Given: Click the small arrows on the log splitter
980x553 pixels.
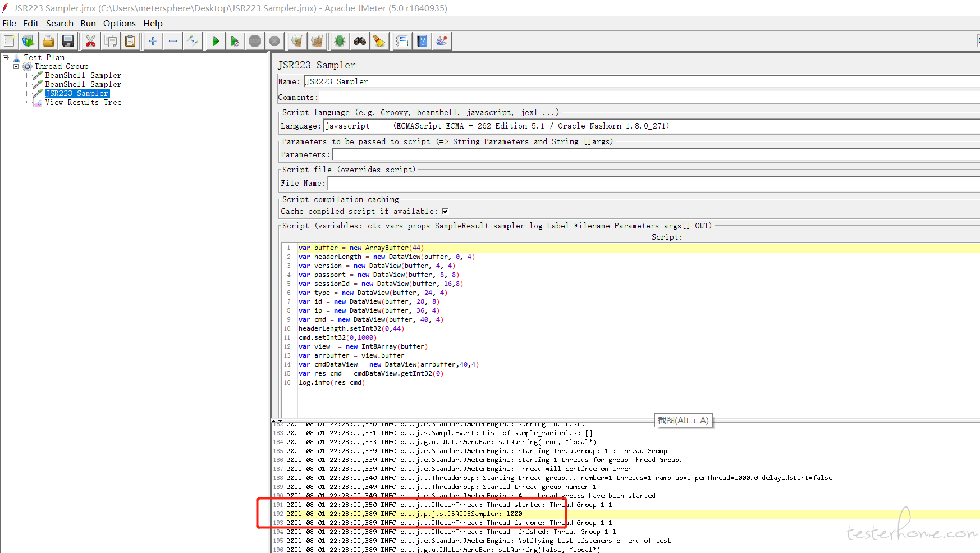Looking at the screenshot, I should pyautogui.click(x=277, y=421).
